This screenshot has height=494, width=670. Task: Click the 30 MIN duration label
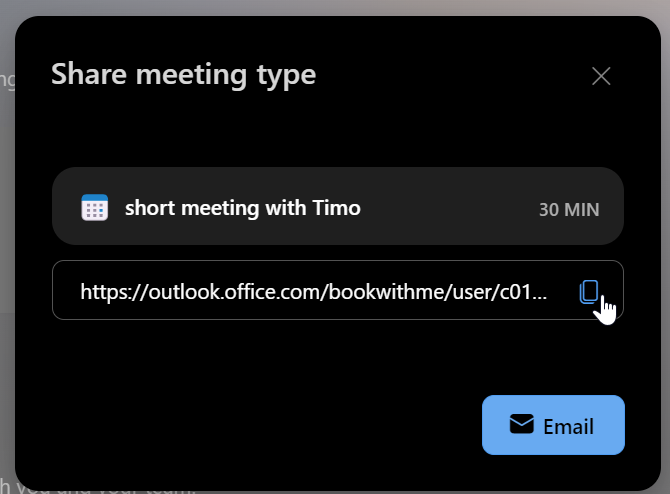click(568, 209)
